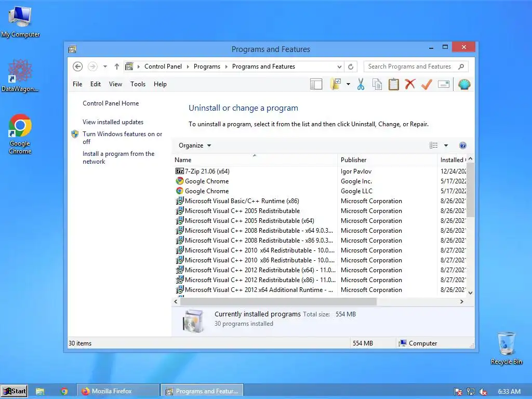Open the Edit menu
Screen dimensions: 532x399
pyautogui.click(x=96, y=84)
